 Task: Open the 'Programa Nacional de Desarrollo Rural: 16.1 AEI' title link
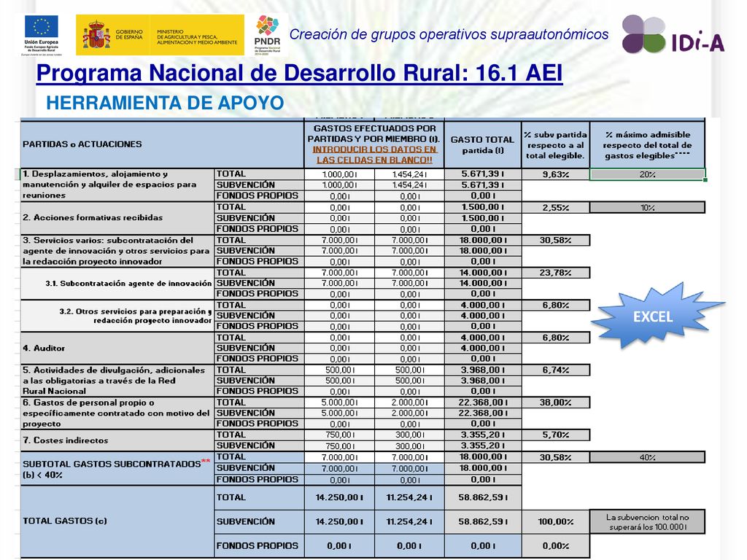(x=299, y=73)
